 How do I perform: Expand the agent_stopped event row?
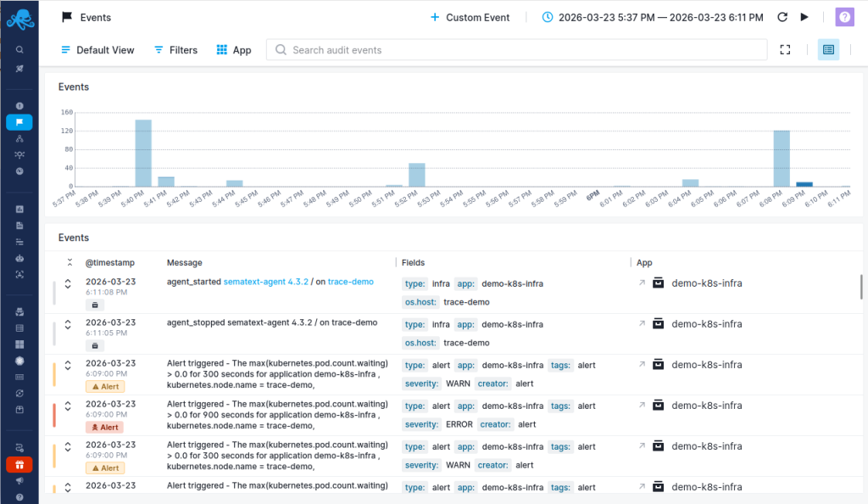(x=68, y=324)
